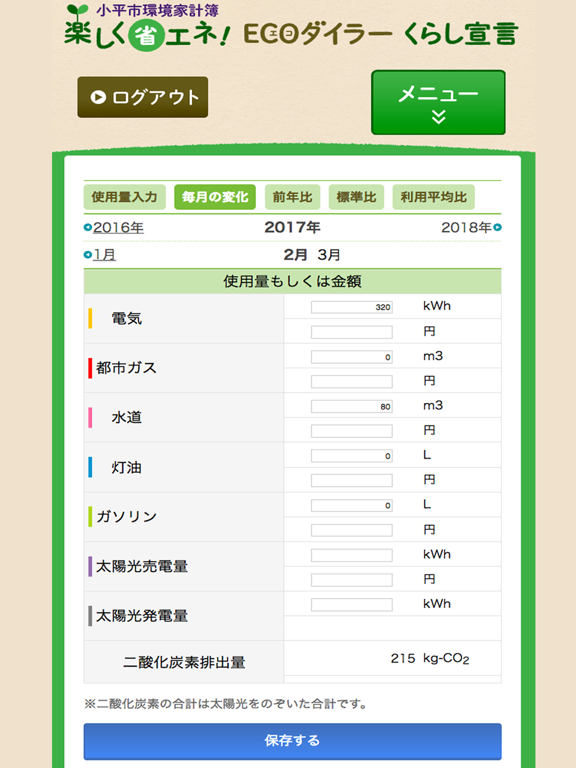
Task: Focus the 灯油 円 amount field
Action: point(352,480)
